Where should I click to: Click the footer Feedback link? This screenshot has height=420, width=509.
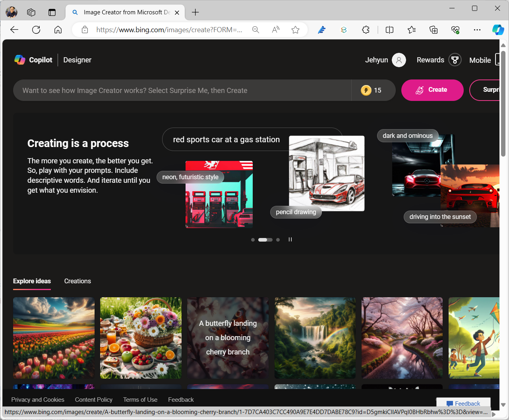pyautogui.click(x=181, y=400)
